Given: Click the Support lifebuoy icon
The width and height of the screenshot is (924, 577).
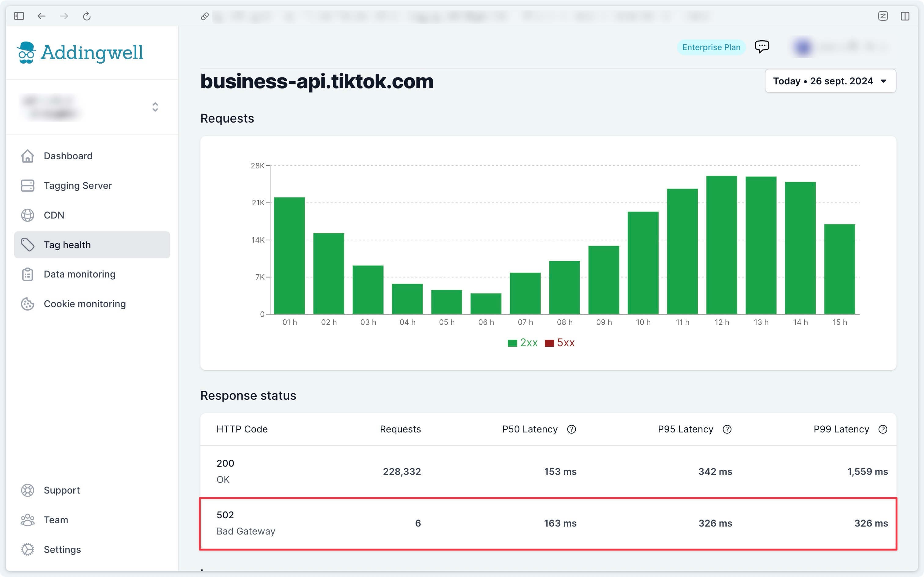Looking at the screenshot, I should coord(28,490).
